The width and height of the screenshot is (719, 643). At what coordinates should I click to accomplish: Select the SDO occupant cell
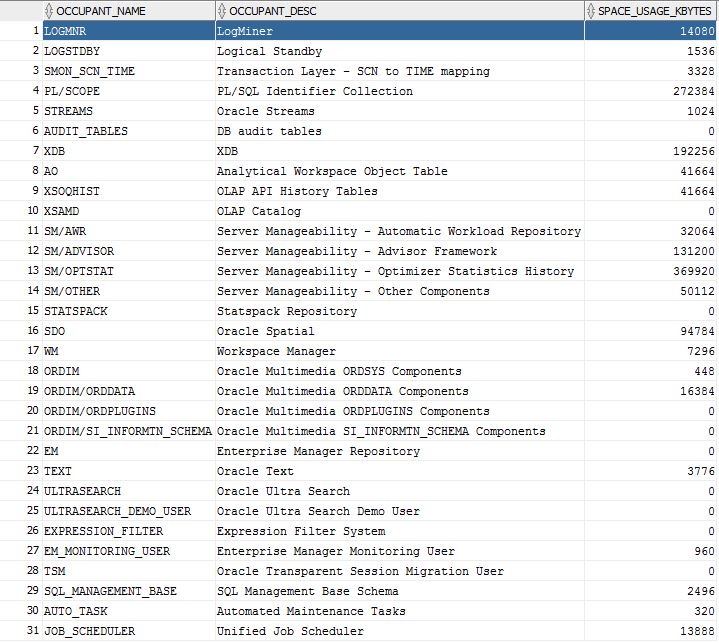(129, 331)
